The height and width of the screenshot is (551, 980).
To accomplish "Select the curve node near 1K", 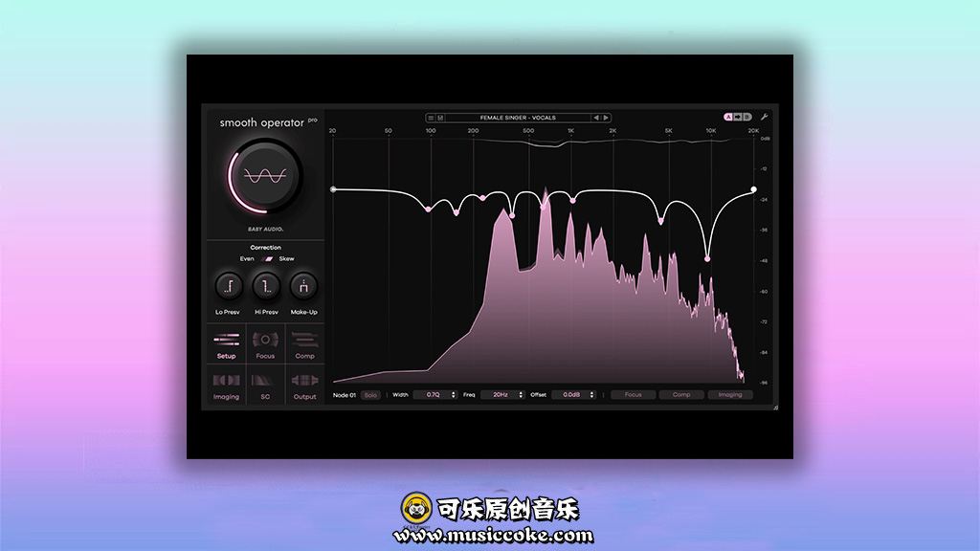I will (573, 201).
